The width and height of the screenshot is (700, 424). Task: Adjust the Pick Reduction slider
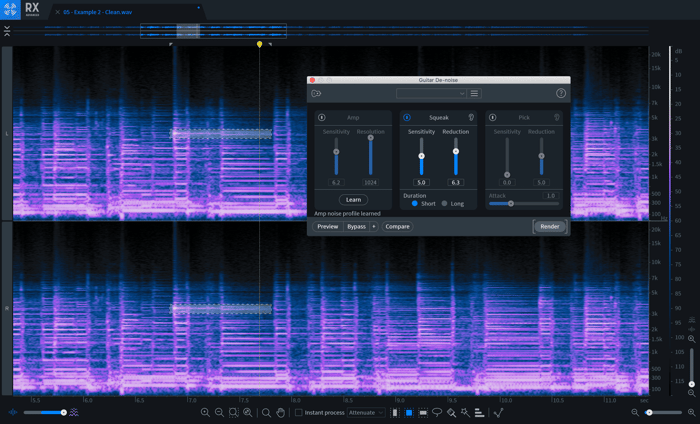[542, 156]
